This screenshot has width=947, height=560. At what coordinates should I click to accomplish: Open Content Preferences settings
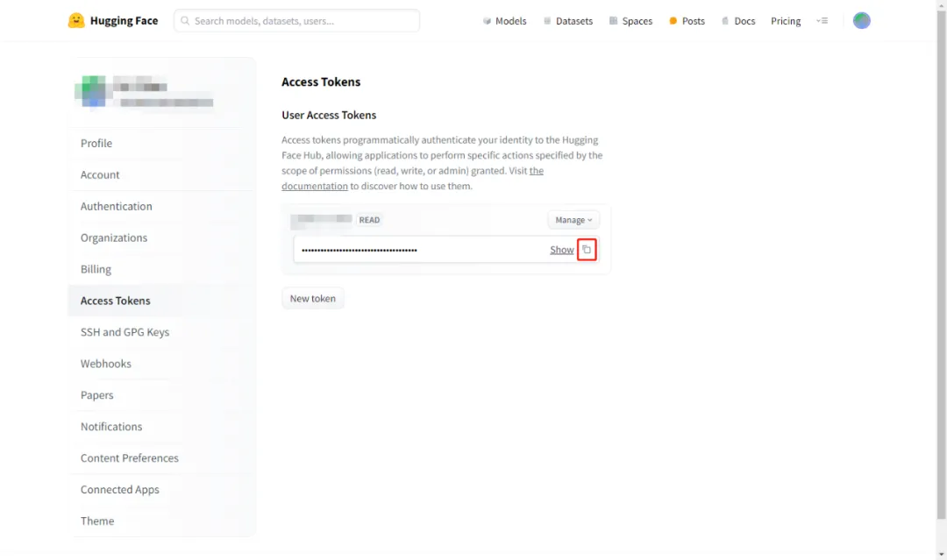point(161,457)
